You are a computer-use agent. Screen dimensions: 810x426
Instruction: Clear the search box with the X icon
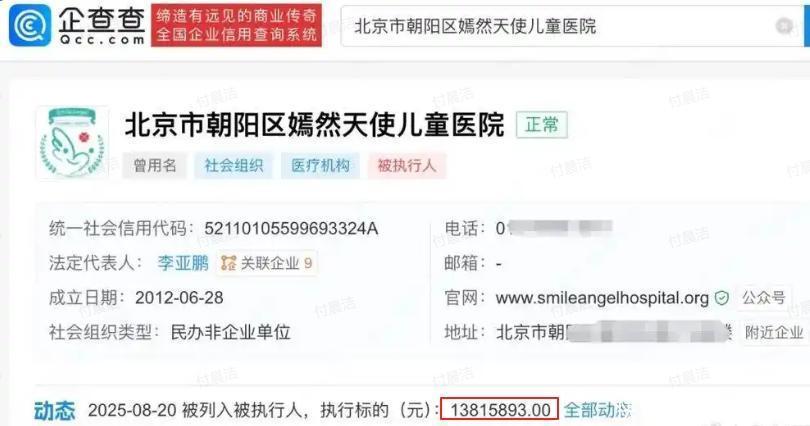pos(784,26)
